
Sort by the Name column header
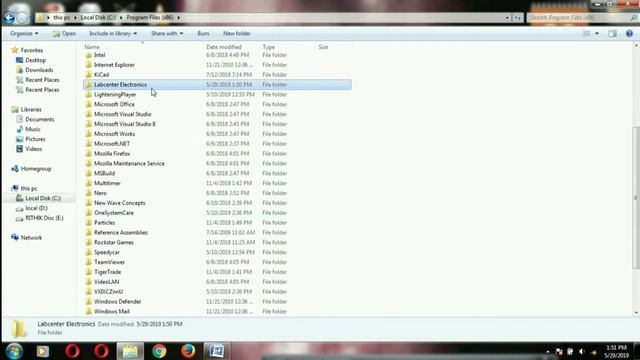tap(92, 47)
